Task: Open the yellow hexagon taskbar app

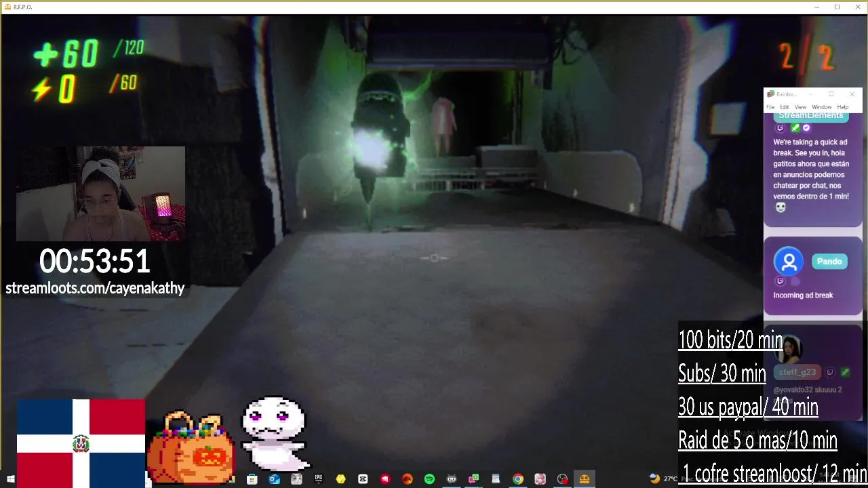Action: click(x=340, y=479)
